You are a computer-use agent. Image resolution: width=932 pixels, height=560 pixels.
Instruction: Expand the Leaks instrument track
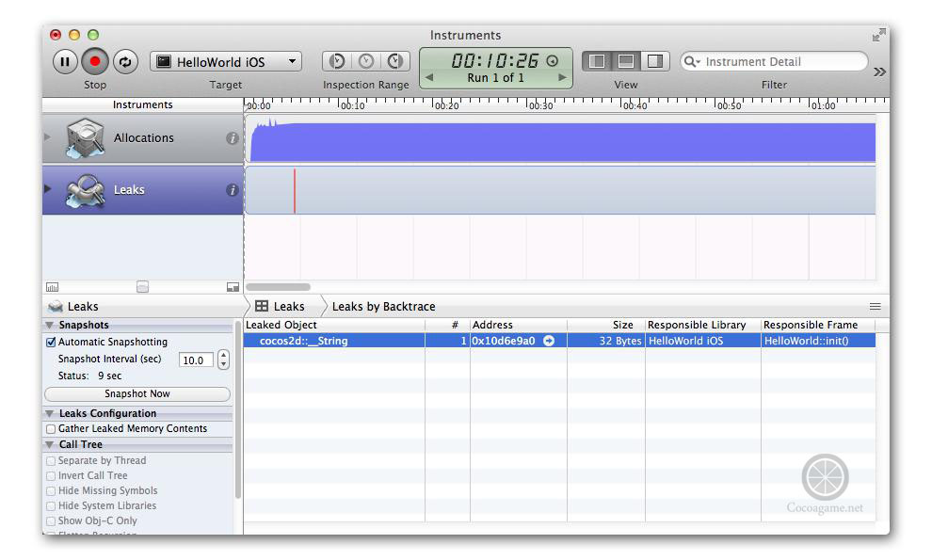coord(48,189)
